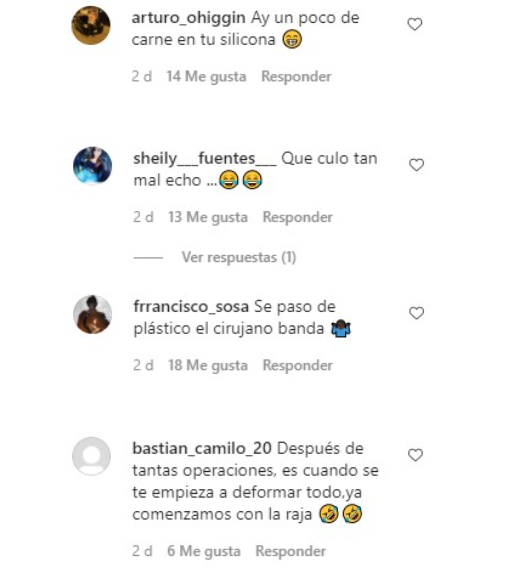Image resolution: width=518 pixels, height=584 pixels.
Task: Select Responder under bastian_camilo_20's comment
Action: click(x=290, y=551)
